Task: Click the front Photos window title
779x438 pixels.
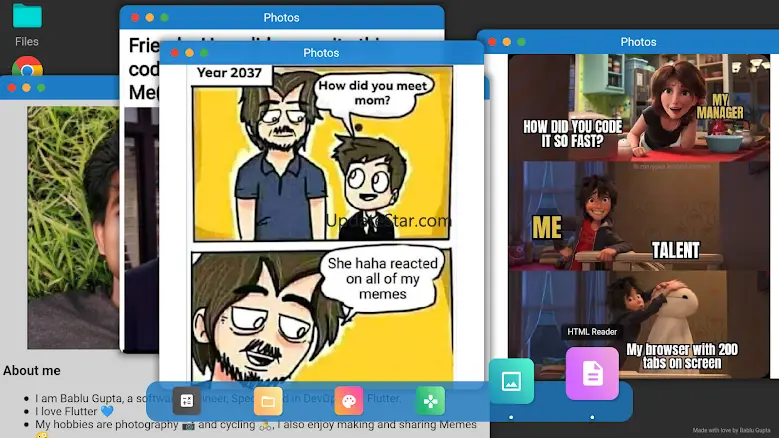Action: point(321,53)
